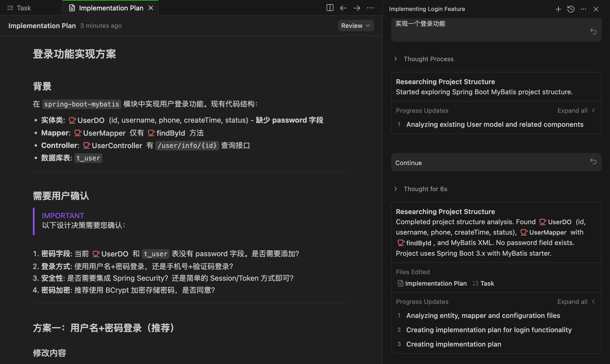Navigate back with left arrow icon
This screenshot has width=610, height=364.
(x=343, y=8)
